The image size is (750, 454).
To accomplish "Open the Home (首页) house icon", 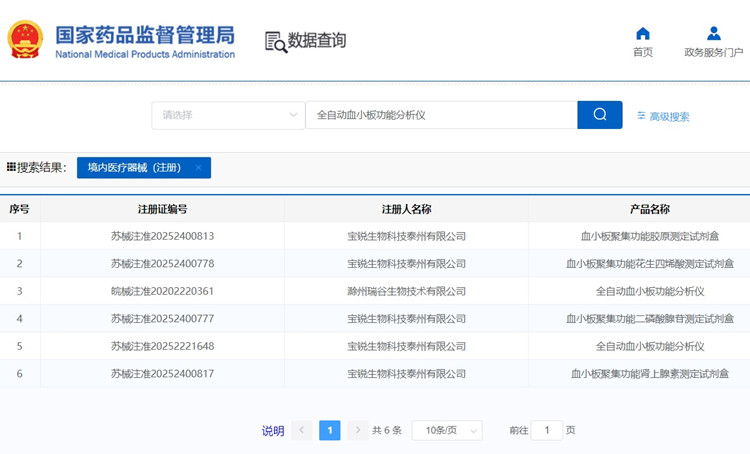I will 643,34.
